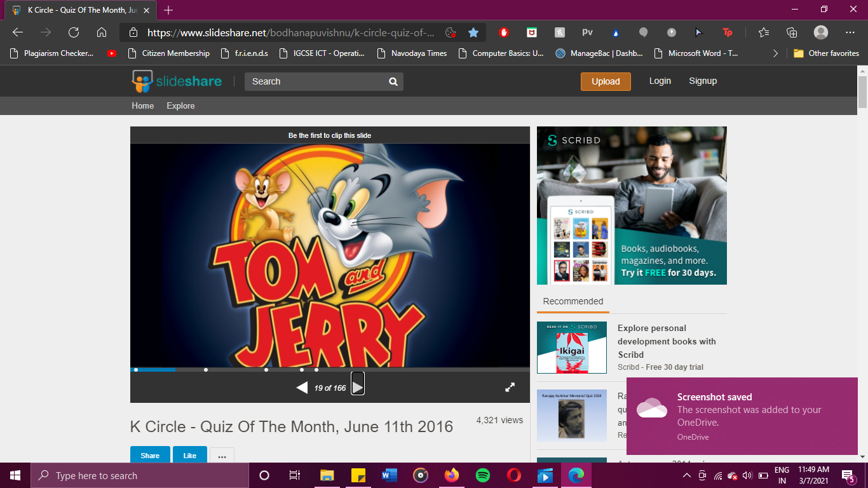Click the search magnifier icon
The image size is (868, 488).
pyautogui.click(x=393, y=81)
